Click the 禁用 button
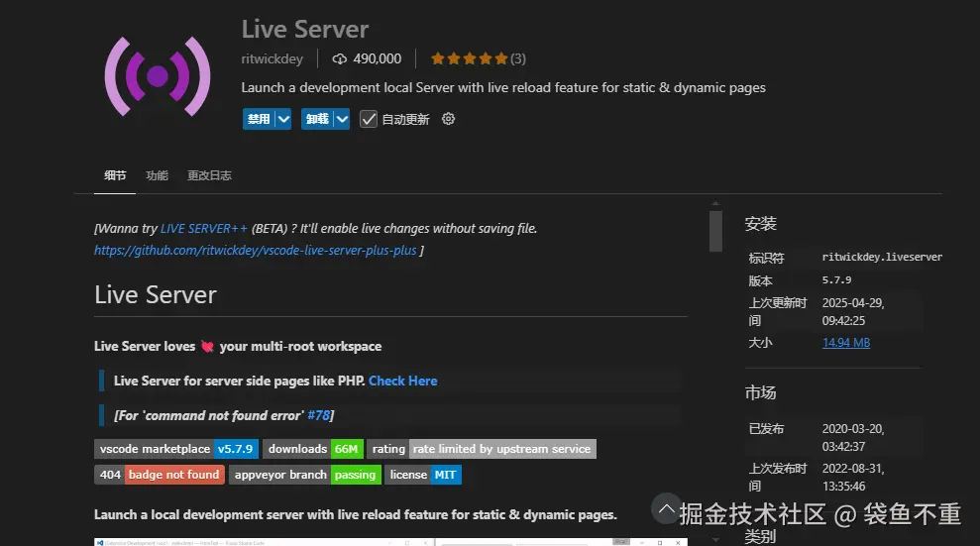 [x=259, y=119]
